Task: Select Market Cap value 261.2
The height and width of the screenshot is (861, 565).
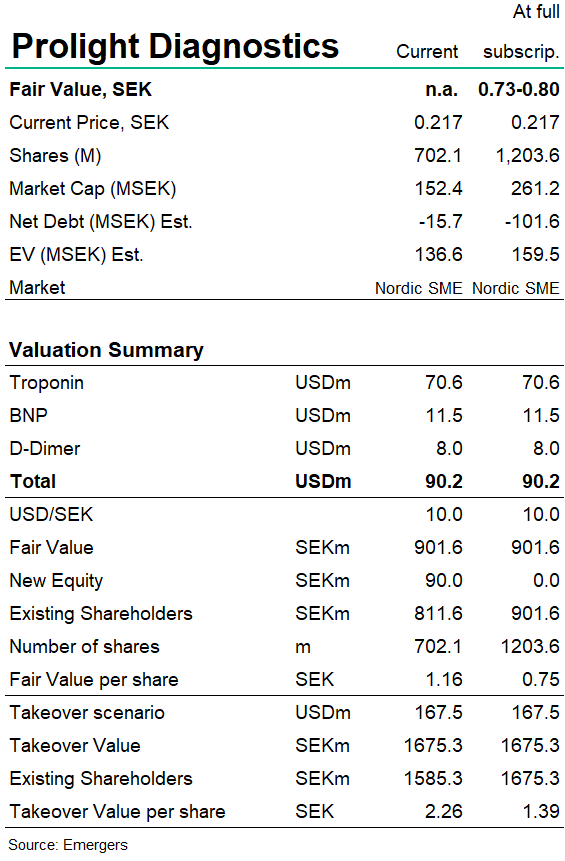Action: coord(535,188)
